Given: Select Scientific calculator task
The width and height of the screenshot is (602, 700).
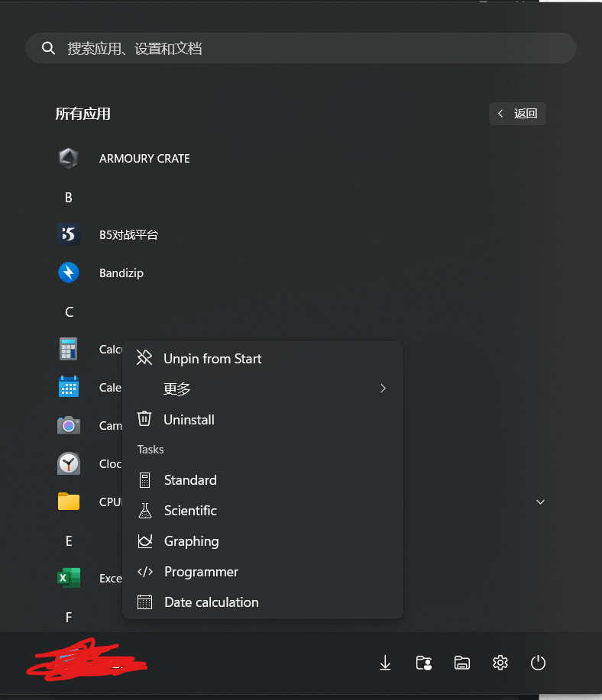Looking at the screenshot, I should [263, 510].
